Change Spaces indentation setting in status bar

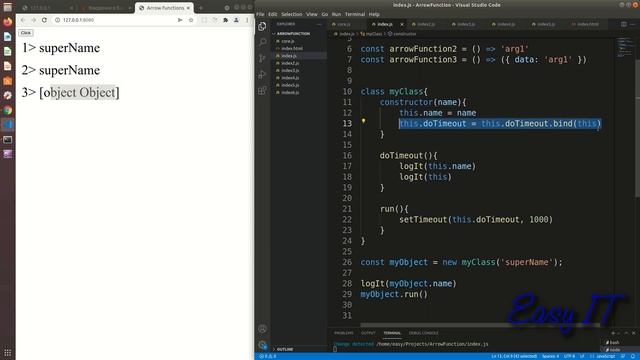(x=550, y=356)
